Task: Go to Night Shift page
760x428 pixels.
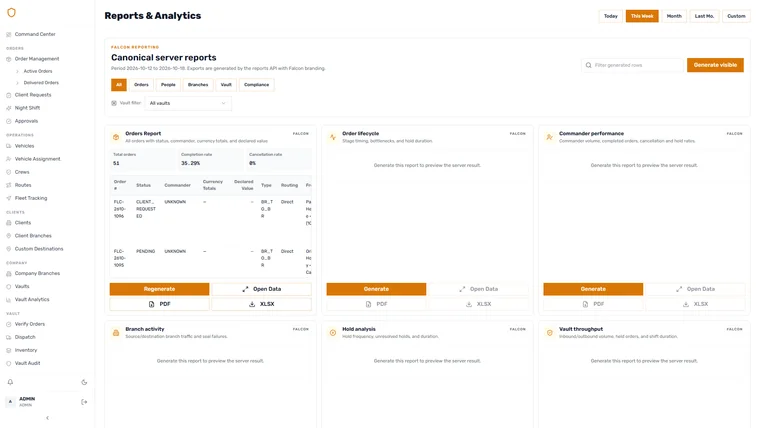Action: click(x=27, y=108)
